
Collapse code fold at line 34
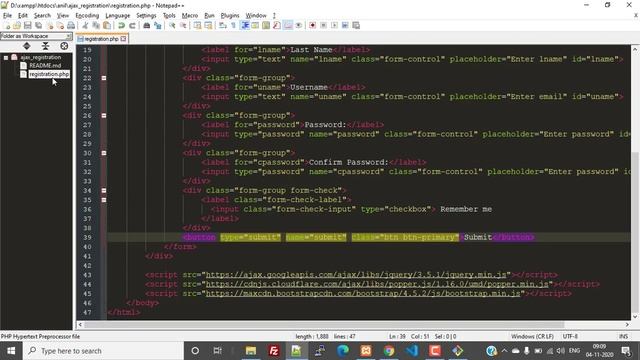point(104,191)
